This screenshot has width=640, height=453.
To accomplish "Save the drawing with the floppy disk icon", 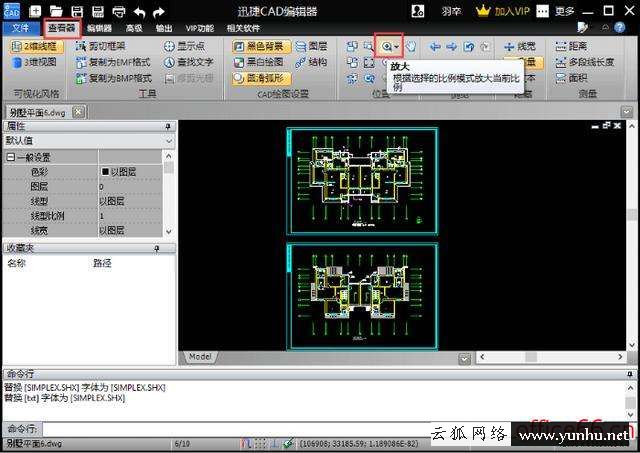I will pyautogui.click(x=77, y=11).
